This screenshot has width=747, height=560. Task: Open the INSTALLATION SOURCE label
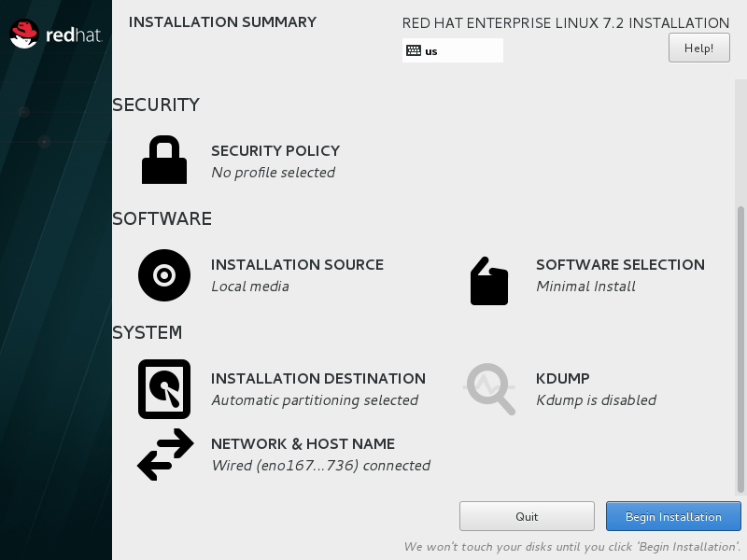(297, 265)
